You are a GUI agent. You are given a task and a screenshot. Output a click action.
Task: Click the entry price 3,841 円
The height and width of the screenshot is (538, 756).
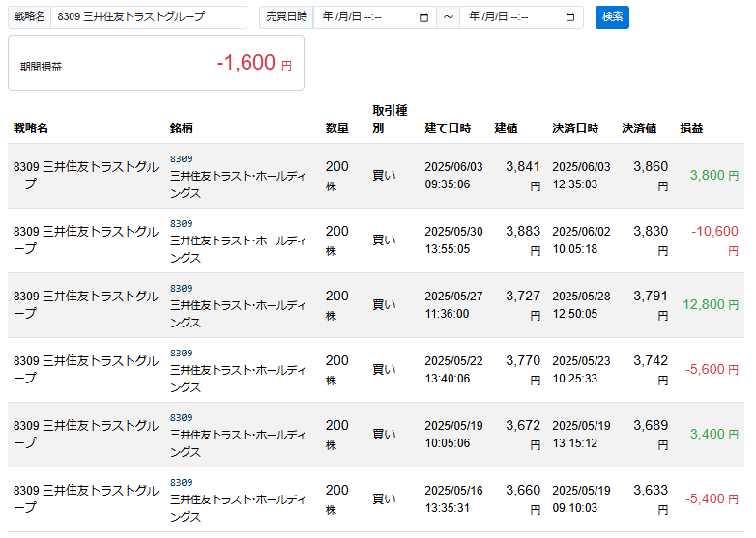click(x=523, y=176)
